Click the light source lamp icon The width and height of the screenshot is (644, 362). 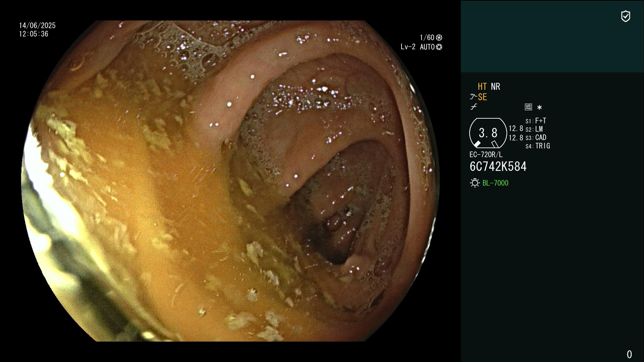coord(475,183)
